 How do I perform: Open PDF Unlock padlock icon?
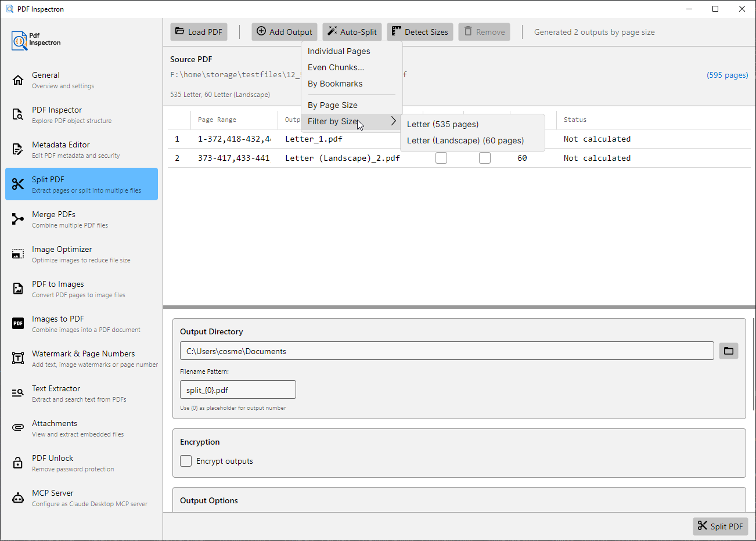click(18, 463)
